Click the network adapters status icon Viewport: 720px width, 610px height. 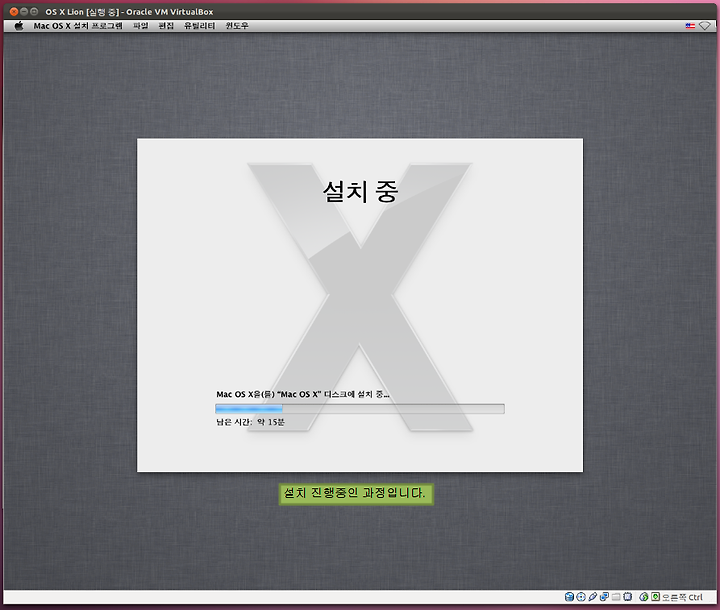(x=604, y=597)
